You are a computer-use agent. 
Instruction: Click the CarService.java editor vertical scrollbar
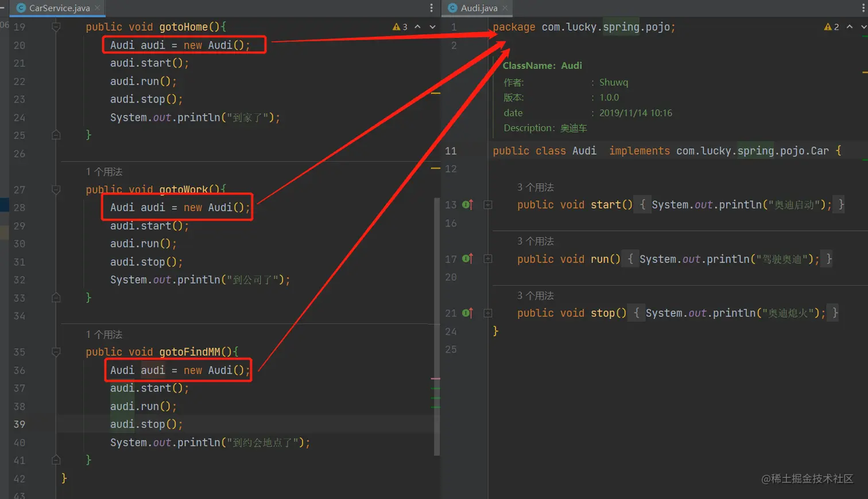click(437, 326)
